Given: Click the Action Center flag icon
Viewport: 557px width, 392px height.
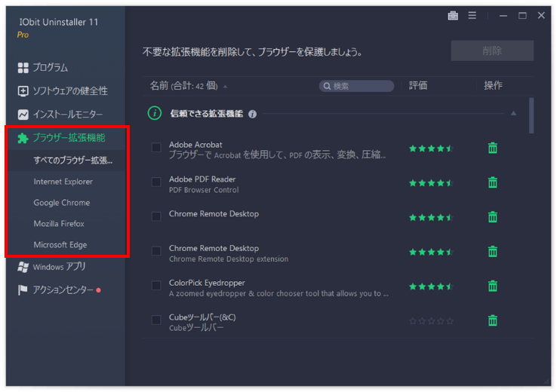Looking at the screenshot, I should click(23, 290).
